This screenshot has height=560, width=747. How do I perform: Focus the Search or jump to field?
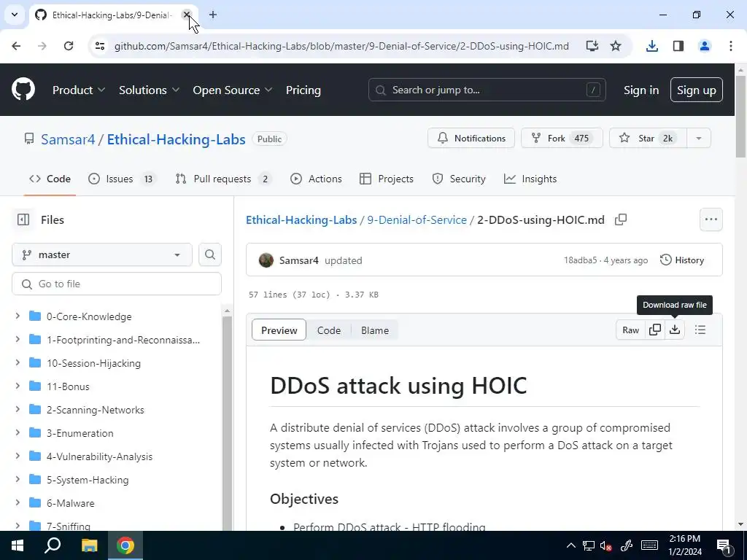click(x=487, y=90)
